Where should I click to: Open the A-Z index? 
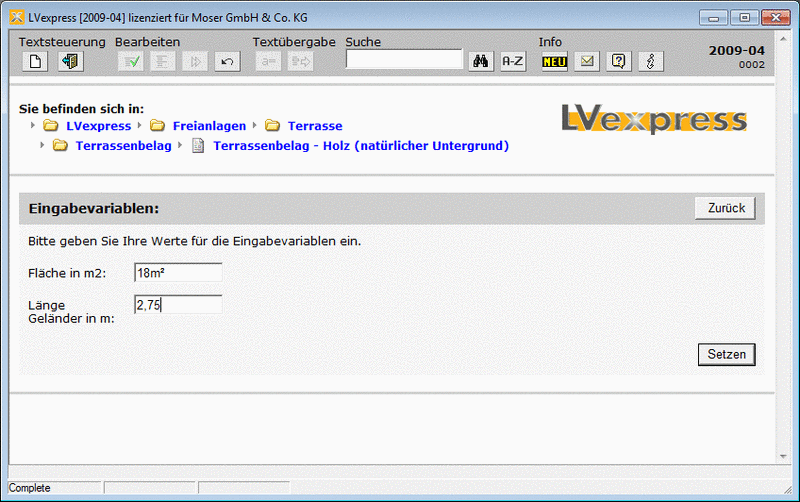click(513, 62)
